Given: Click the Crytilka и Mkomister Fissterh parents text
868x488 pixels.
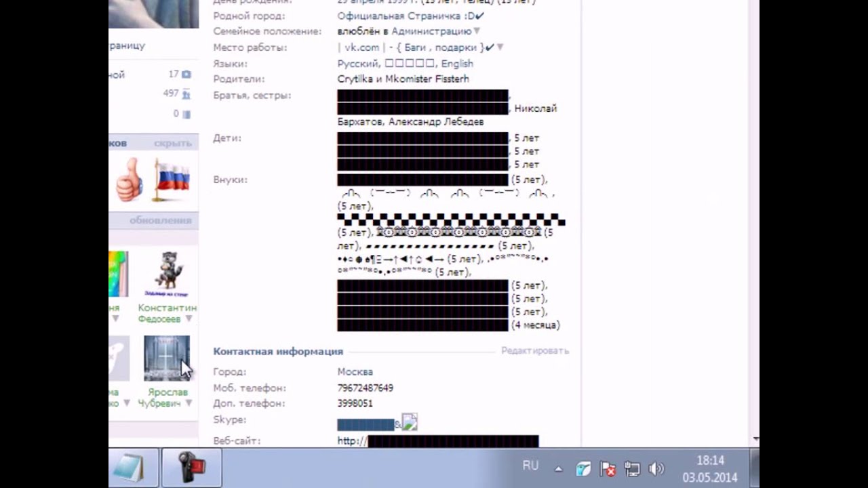Looking at the screenshot, I should click(403, 79).
